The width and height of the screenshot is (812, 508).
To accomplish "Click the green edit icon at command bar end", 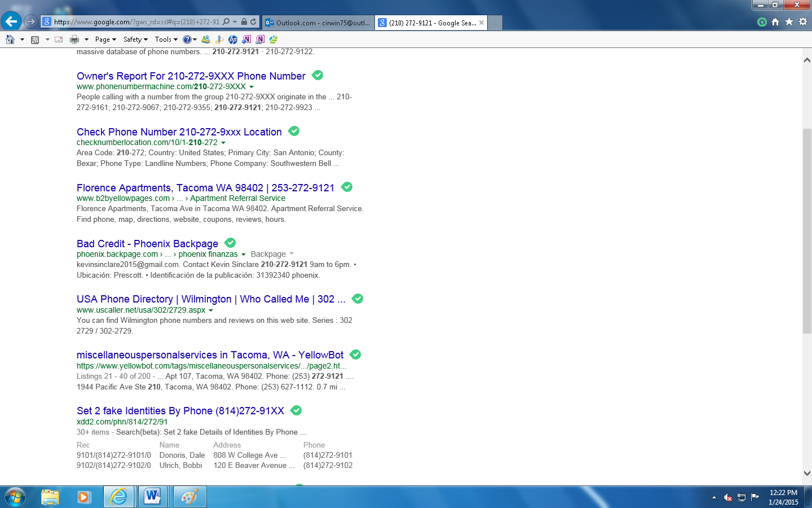I will (x=273, y=40).
